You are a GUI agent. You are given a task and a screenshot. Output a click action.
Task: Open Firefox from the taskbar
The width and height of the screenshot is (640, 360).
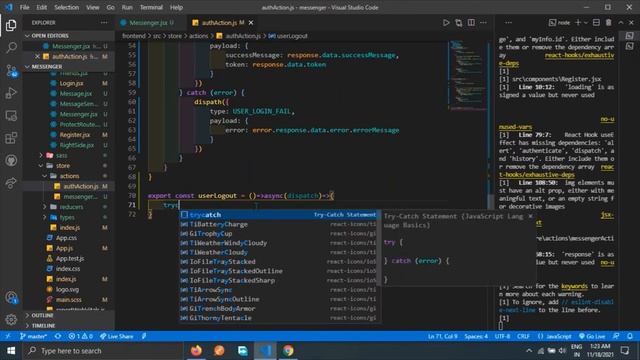point(196,351)
